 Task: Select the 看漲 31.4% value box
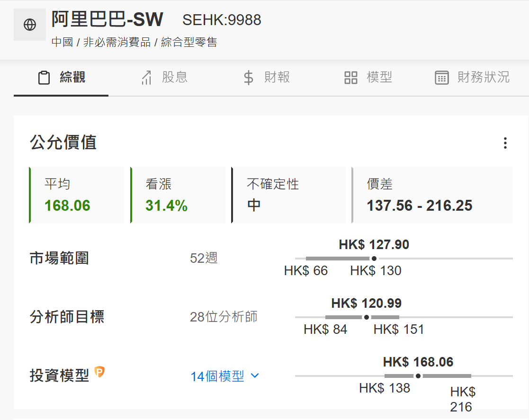pos(178,195)
